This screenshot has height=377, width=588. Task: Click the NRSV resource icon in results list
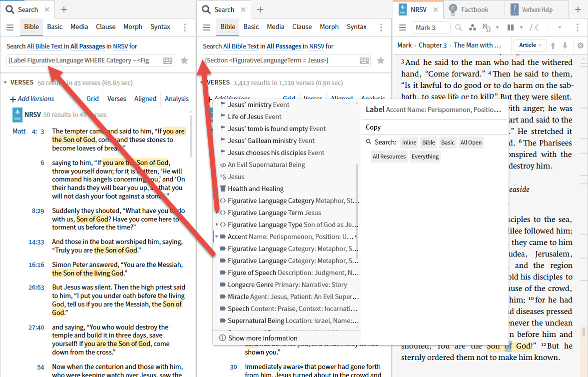(17, 115)
